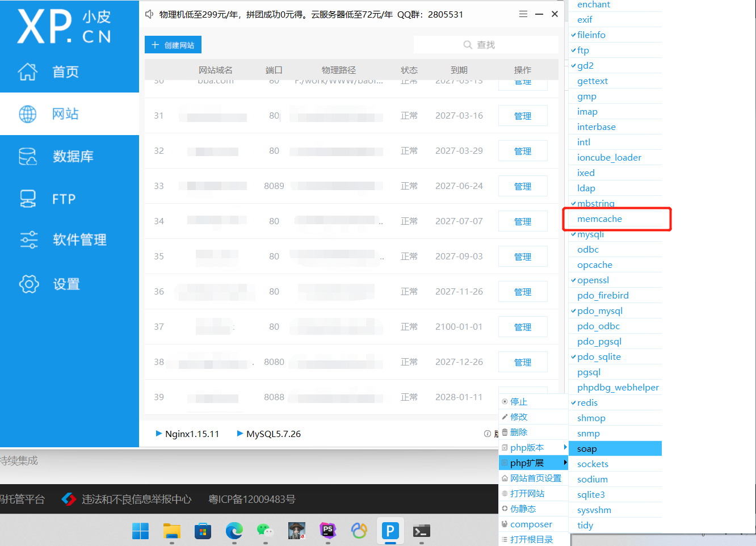Click the 设置 gear icon
The image size is (756, 546).
click(x=28, y=284)
